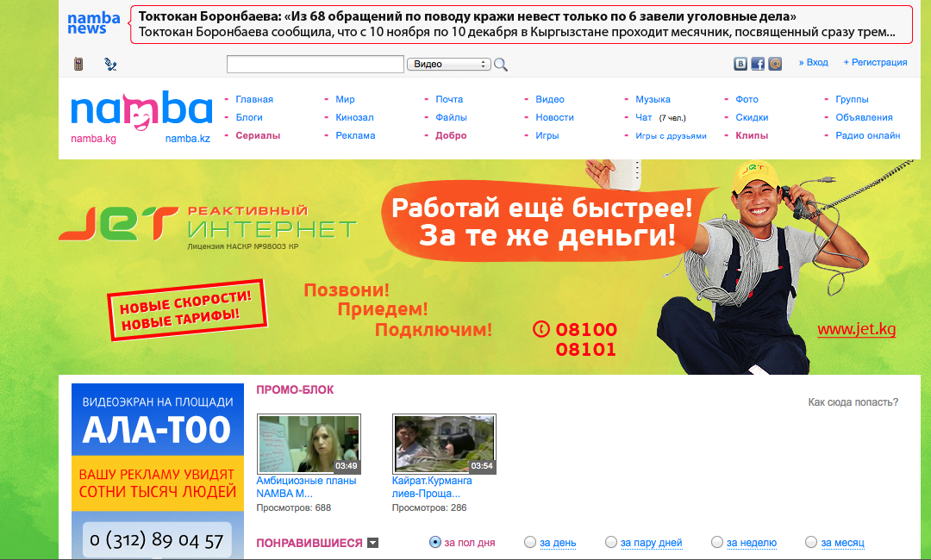The height and width of the screenshot is (560, 931).
Task: Open the "Амбициозные планы NAMBA" video thumbnail
Action: pos(309,444)
